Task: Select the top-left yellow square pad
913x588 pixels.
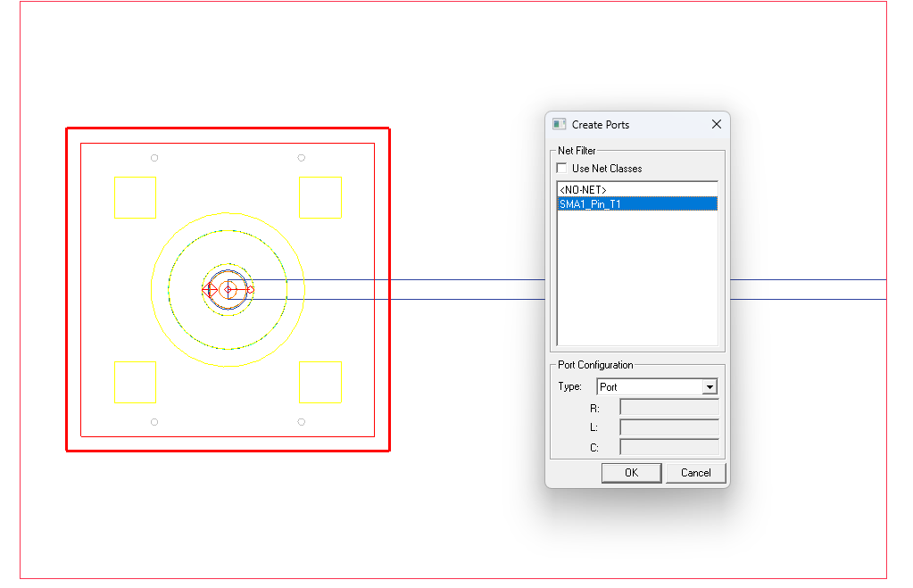Action: 135,197
